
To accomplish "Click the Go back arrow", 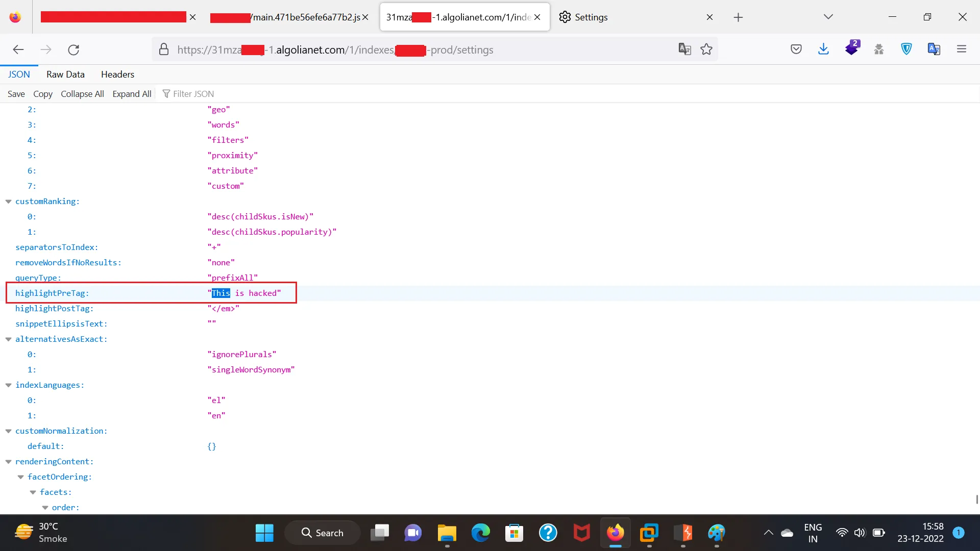I will point(18,49).
